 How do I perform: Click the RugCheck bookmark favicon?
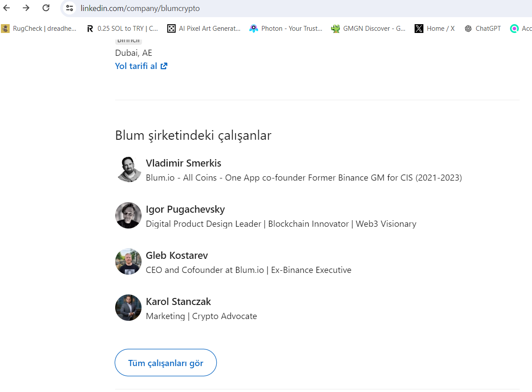(x=5, y=29)
